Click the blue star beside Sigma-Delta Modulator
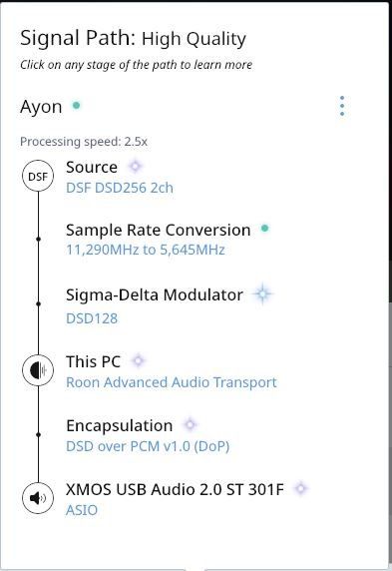This screenshot has height=571, width=392. coord(262,293)
